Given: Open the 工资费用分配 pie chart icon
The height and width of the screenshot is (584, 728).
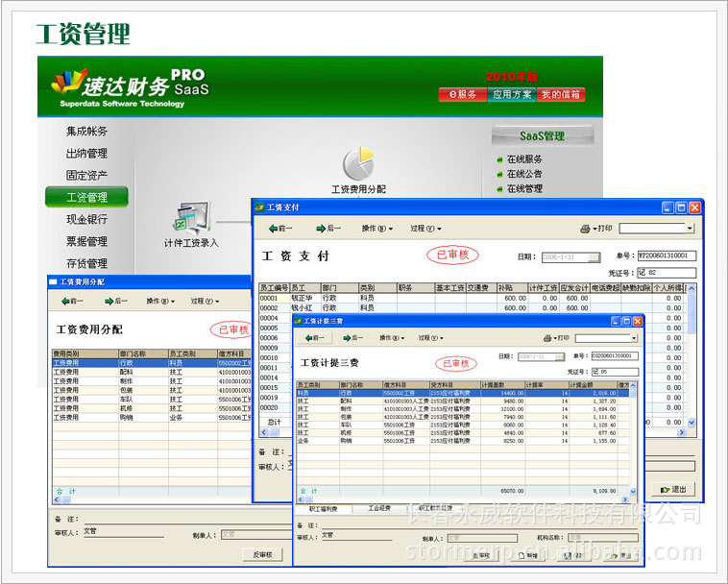Looking at the screenshot, I should click(x=358, y=164).
